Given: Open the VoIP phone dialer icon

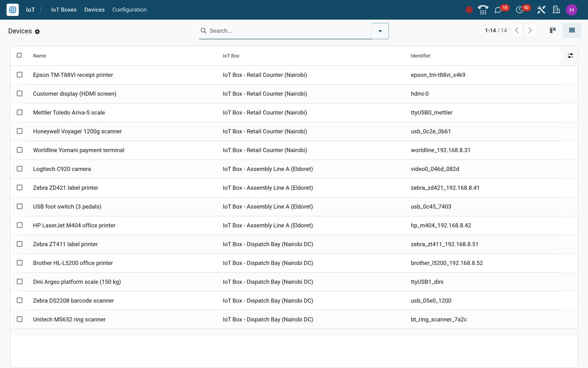Looking at the screenshot, I should click(x=483, y=10).
